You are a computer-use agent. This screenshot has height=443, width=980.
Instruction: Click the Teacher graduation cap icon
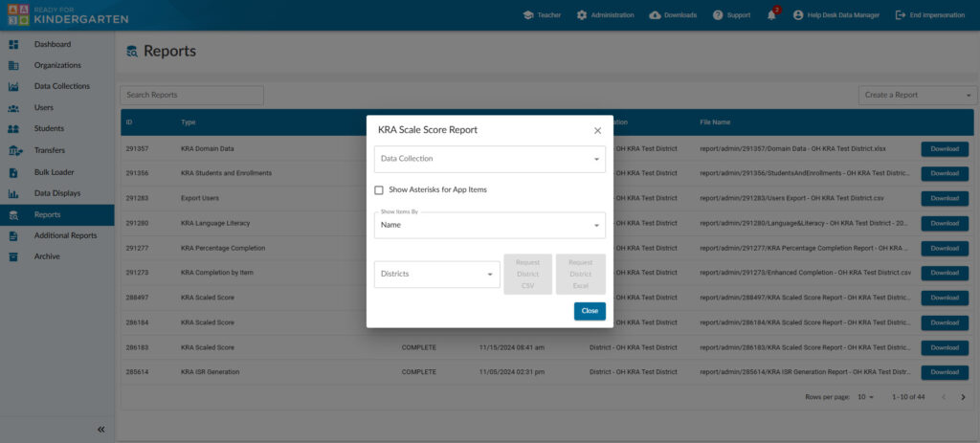point(528,15)
